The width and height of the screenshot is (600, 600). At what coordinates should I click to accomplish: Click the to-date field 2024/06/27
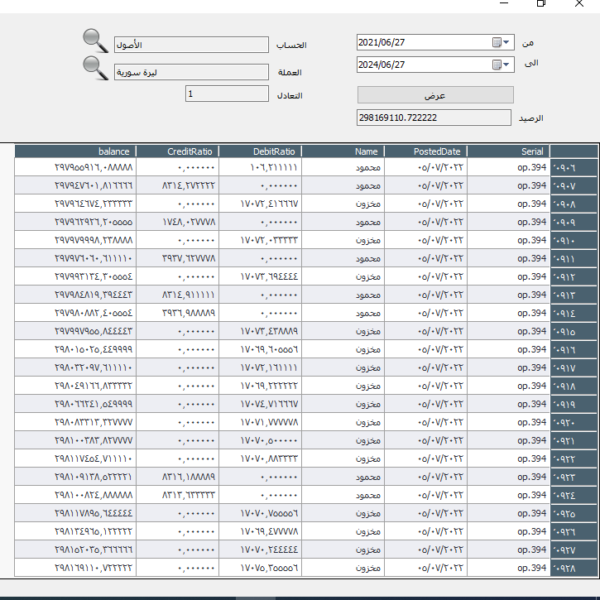[435, 64]
